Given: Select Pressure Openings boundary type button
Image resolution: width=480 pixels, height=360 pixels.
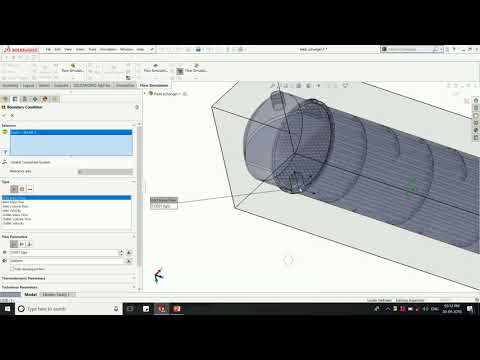Looking at the screenshot, I should (x=22, y=189).
